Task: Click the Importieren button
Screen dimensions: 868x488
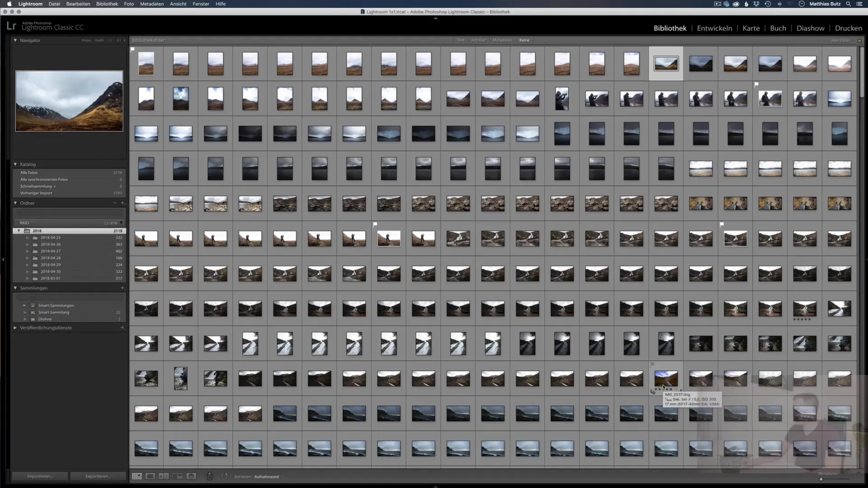Action: 40,476
